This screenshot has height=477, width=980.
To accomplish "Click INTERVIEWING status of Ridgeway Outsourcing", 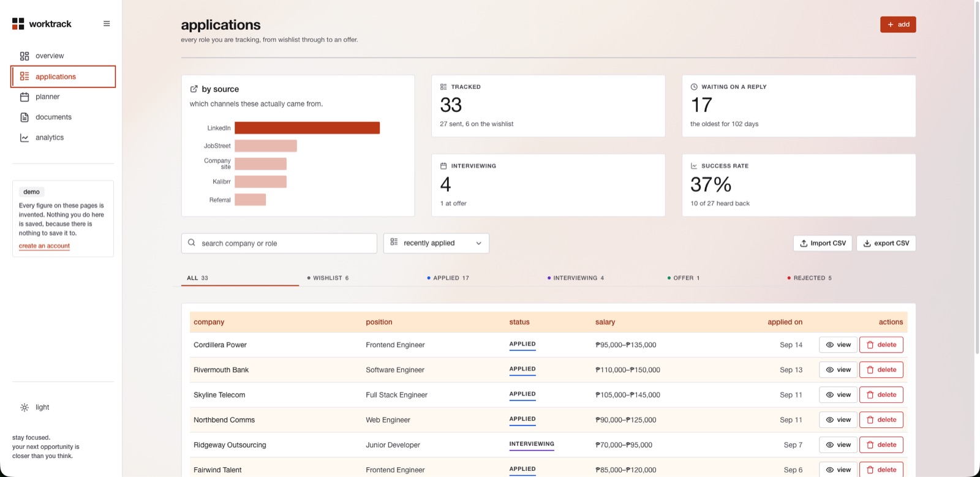I will pyautogui.click(x=532, y=445).
